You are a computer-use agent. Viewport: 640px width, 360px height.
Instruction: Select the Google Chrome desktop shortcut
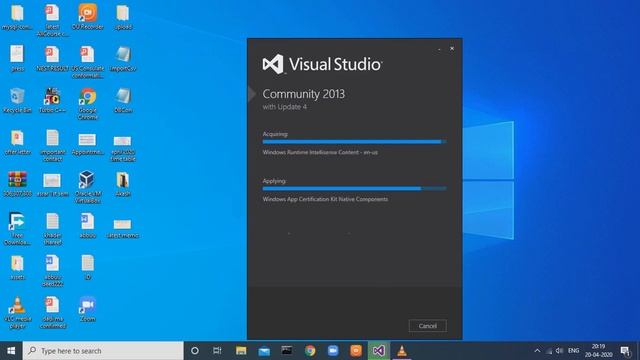(x=88, y=104)
